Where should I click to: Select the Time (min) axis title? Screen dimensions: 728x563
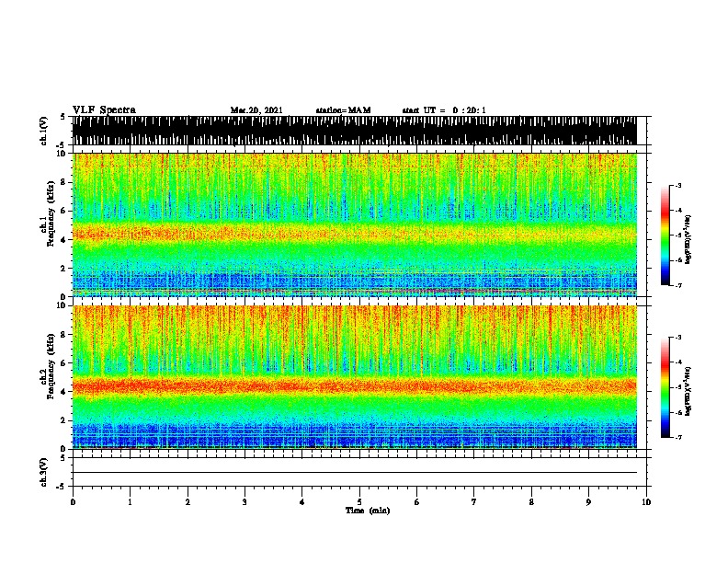point(368,511)
